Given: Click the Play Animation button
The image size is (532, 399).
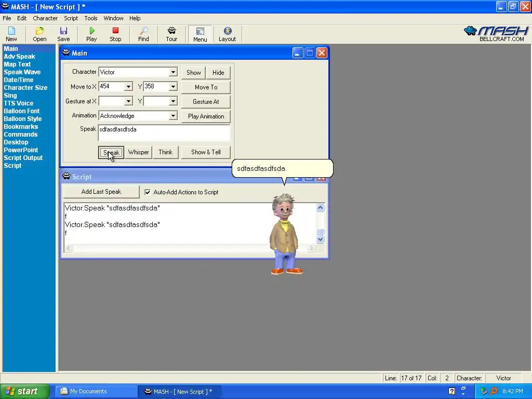Looking at the screenshot, I should [206, 116].
